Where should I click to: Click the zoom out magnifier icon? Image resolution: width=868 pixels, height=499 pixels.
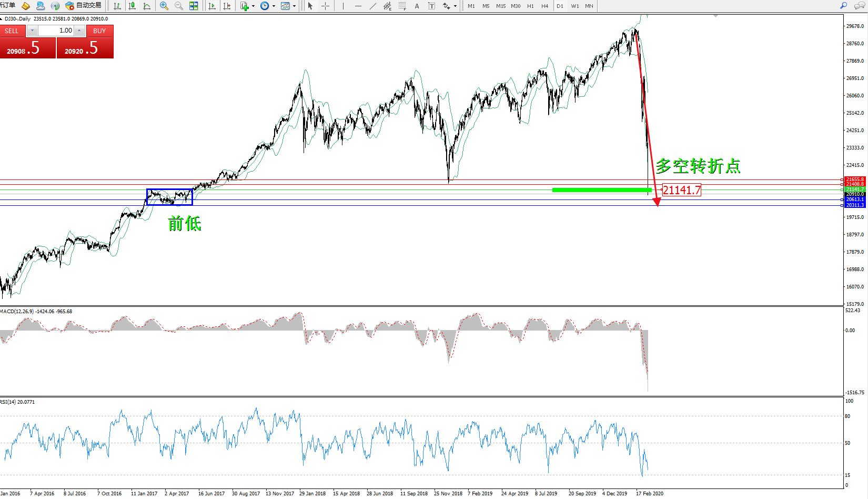click(x=179, y=6)
